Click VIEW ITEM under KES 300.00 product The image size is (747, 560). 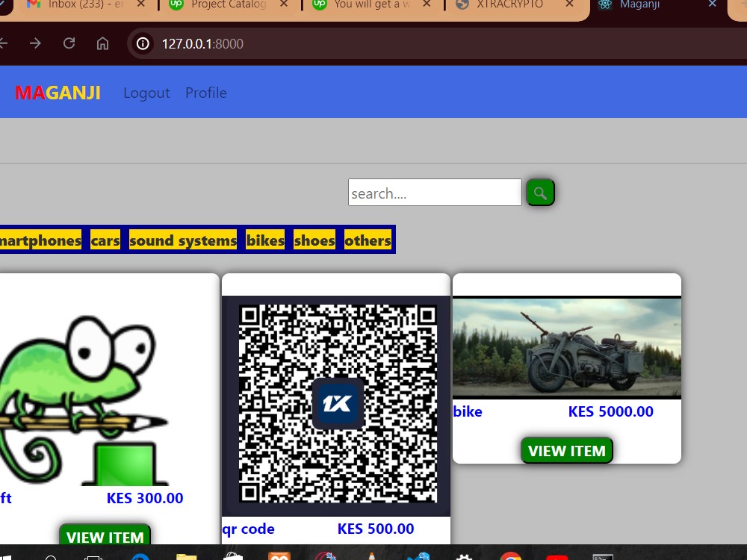point(105,535)
